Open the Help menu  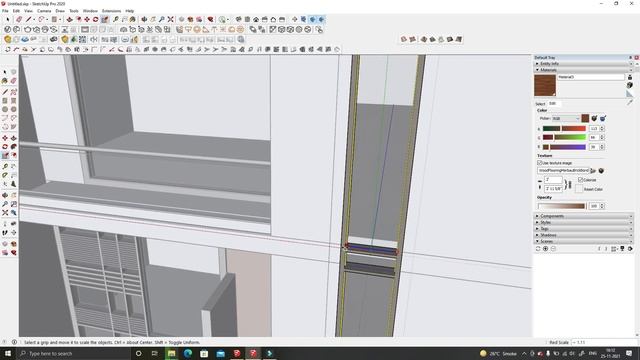coord(130,11)
